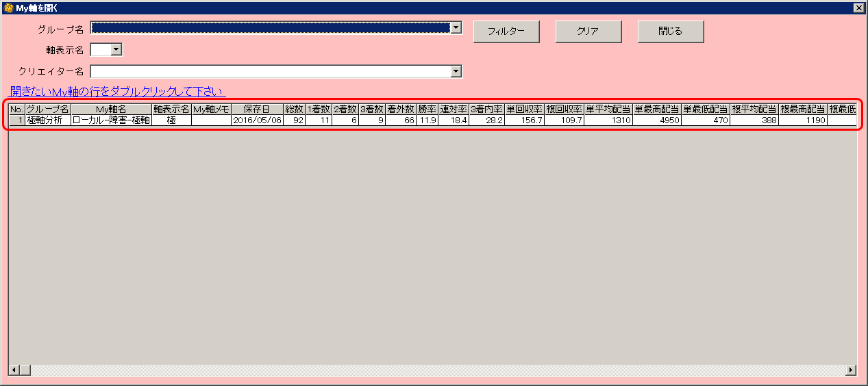
Task: Click the No. column header
Action: [x=16, y=109]
